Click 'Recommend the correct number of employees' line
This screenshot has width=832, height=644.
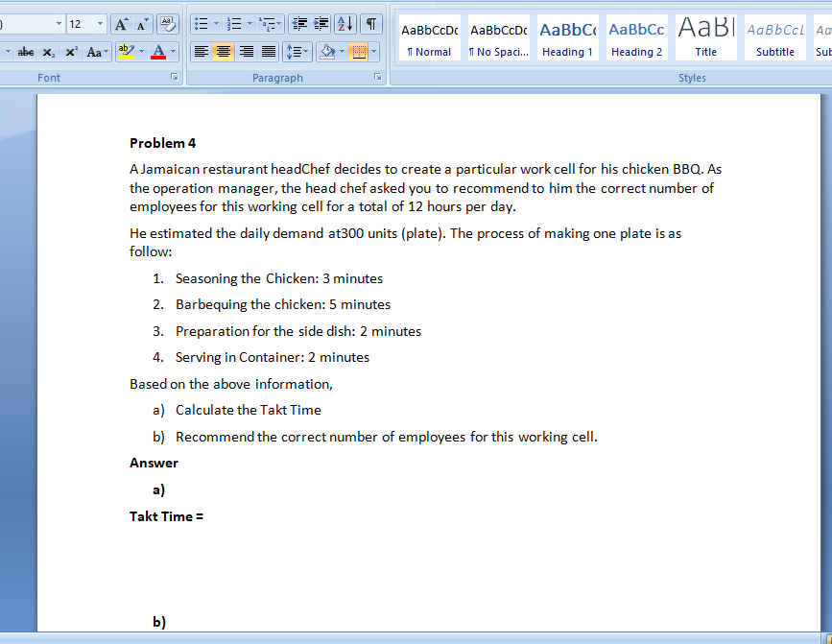coord(387,437)
